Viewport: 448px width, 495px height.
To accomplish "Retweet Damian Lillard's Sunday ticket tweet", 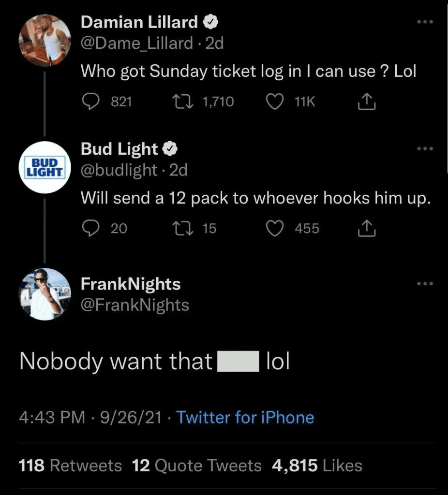I will [x=182, y=102].
